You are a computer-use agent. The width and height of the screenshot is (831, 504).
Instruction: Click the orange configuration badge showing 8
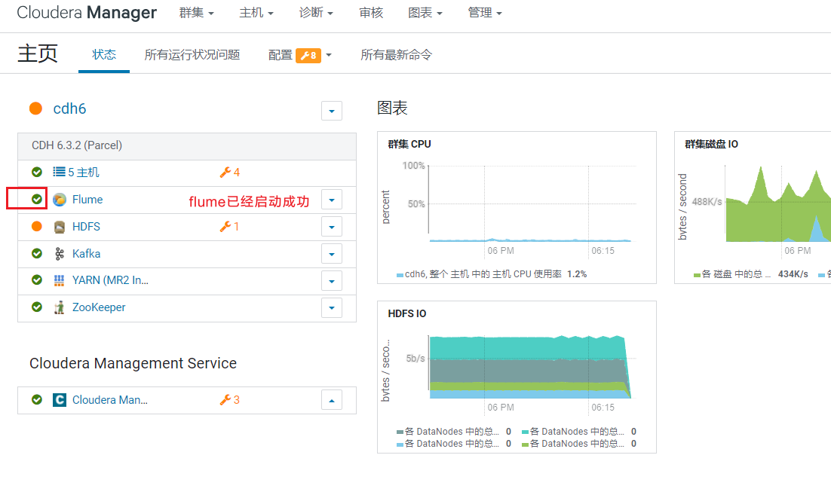(x=308, y=56)
